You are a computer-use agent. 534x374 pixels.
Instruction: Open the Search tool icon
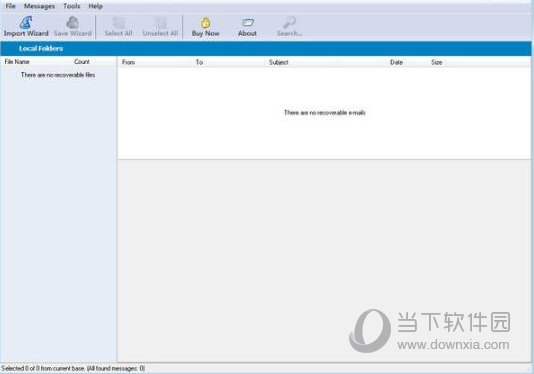point(289,27)
